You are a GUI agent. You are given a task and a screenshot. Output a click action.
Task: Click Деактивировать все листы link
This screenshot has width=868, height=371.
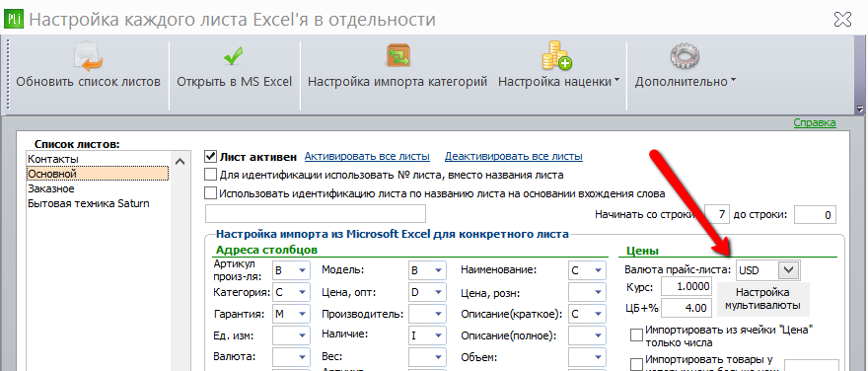(514, 157)
